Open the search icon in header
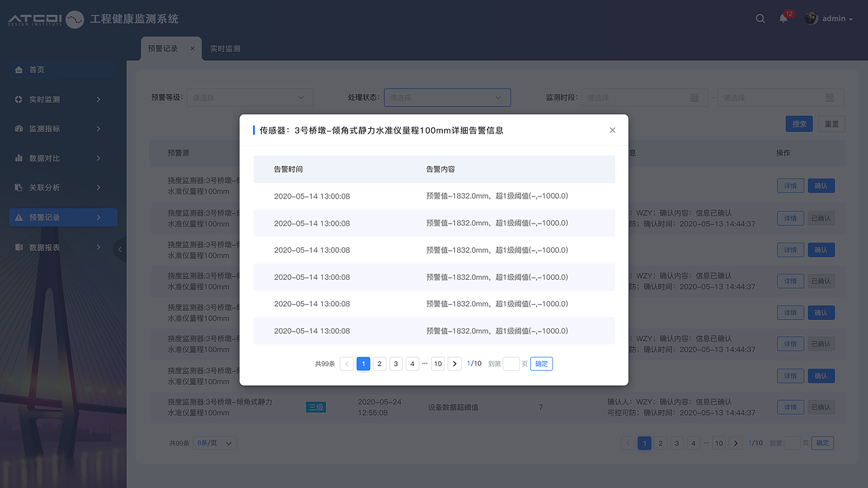The width and height of the screenshot is (868, 488). tap(760, 19)
